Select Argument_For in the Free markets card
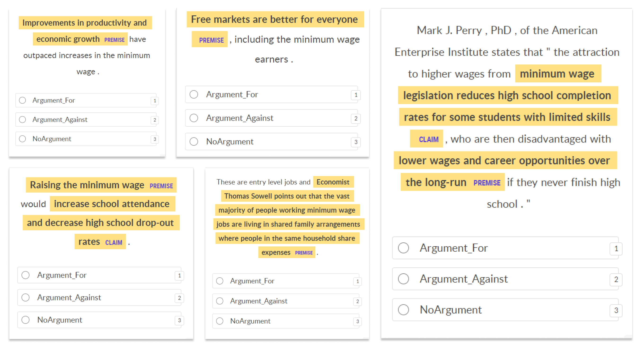Screen dimensions: 644x356 click(x=271, y=94)
